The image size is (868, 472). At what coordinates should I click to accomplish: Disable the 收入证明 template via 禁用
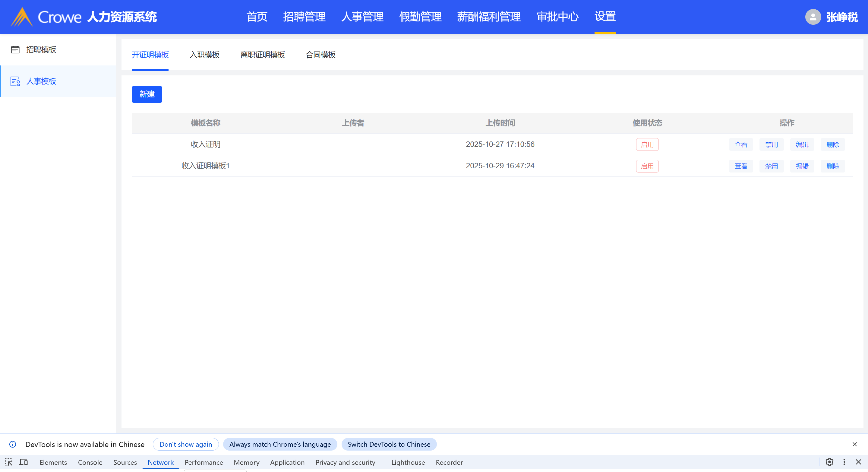click(x=771, y=145)
